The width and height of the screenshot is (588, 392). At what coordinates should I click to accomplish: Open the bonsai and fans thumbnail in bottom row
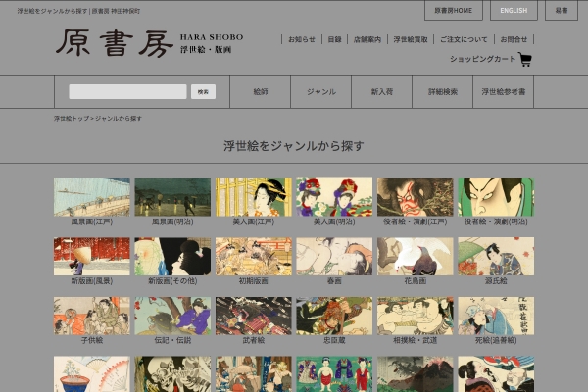click(x=92, y=374)
